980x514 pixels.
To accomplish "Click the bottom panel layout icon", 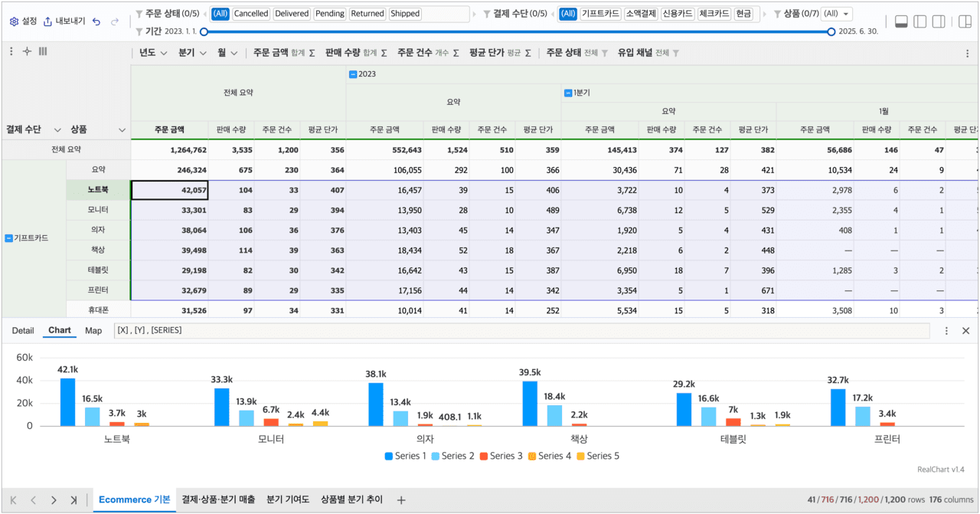I will [x=901, y=21].
